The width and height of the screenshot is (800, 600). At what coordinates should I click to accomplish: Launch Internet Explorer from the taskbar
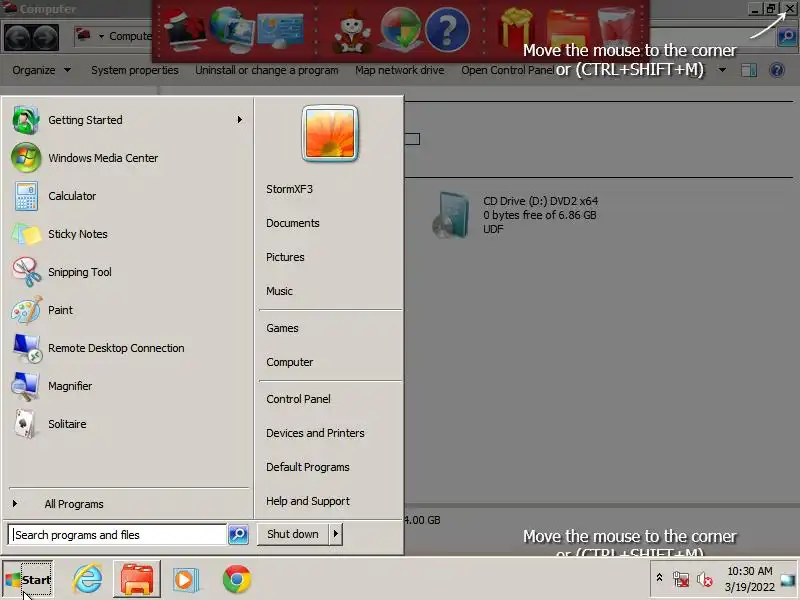coord(87,579)
